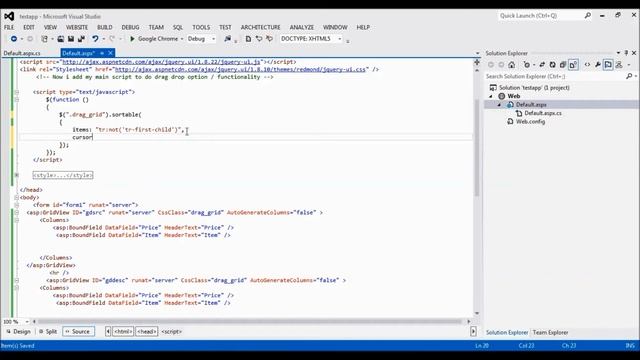
Task: Open the BUILD menu
Action: point(104,27)
